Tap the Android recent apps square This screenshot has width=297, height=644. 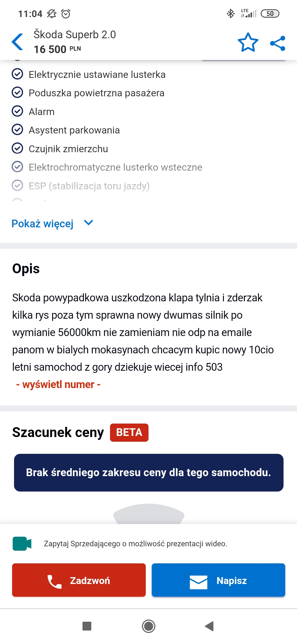coord(87,626)
